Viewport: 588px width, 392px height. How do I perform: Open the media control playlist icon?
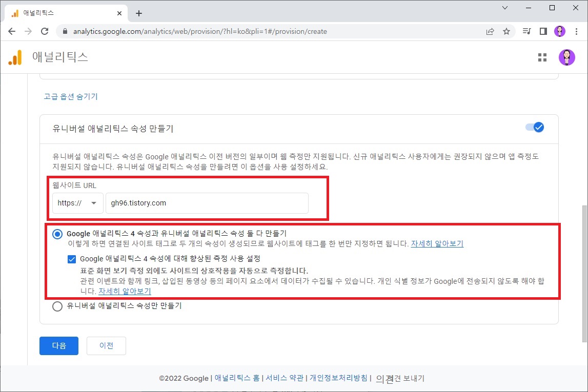pyautogui.click(x=526, y=31)
